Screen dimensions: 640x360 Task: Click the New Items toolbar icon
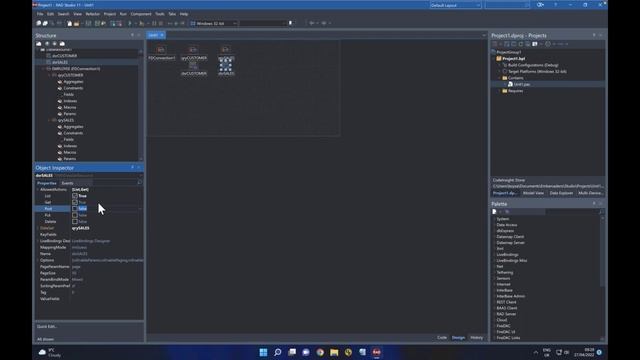[x=69, y=23]
